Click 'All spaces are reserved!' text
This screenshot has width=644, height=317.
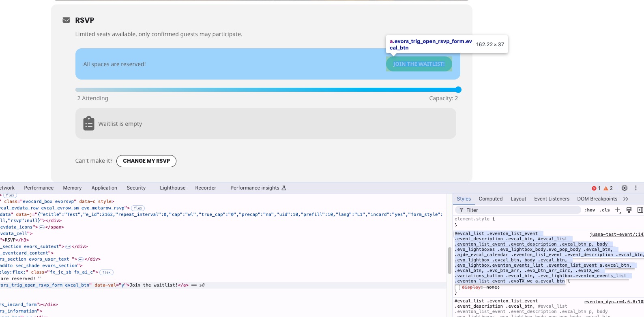(x=114, y=64)
